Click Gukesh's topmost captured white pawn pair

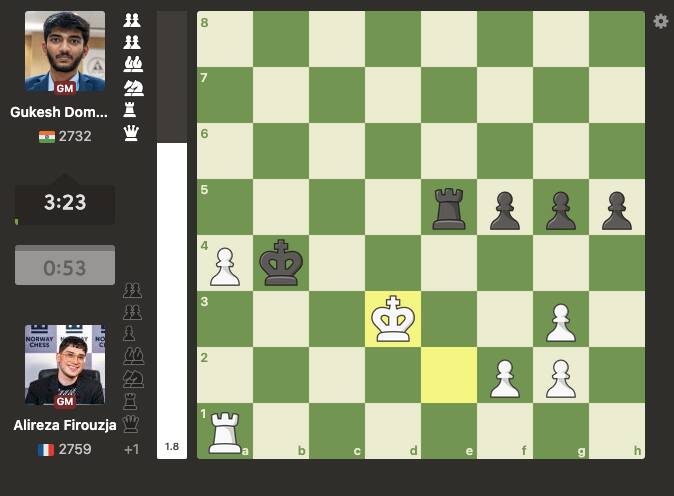coord(132,20)
